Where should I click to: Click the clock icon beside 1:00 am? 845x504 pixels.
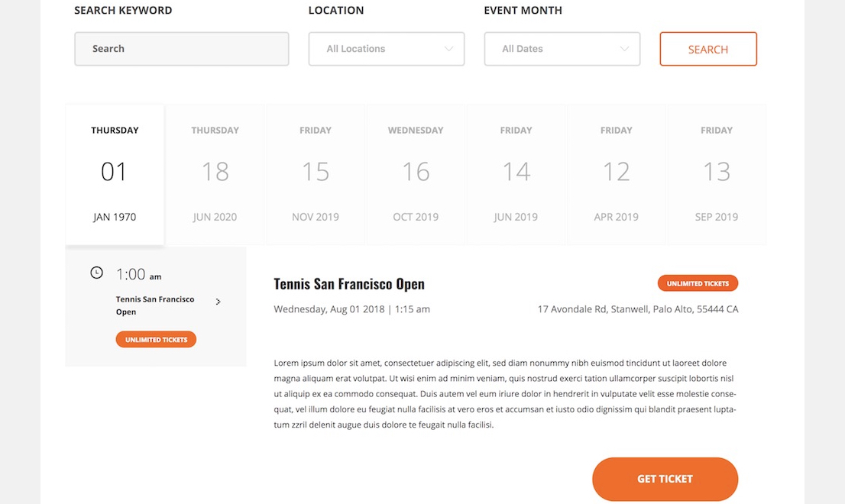click(x=96, y=273)
